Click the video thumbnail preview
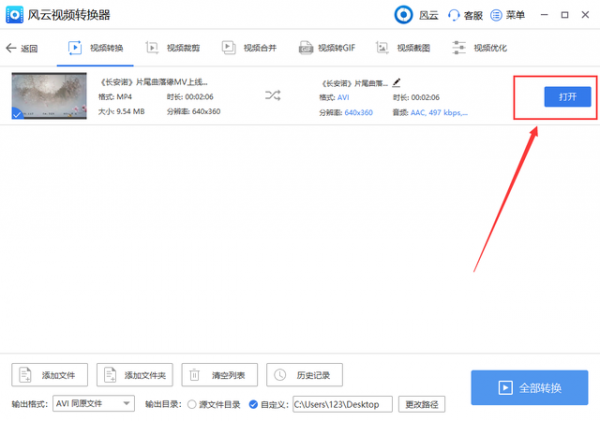Viewport: 600px width, 421px height. coord(49,96)
